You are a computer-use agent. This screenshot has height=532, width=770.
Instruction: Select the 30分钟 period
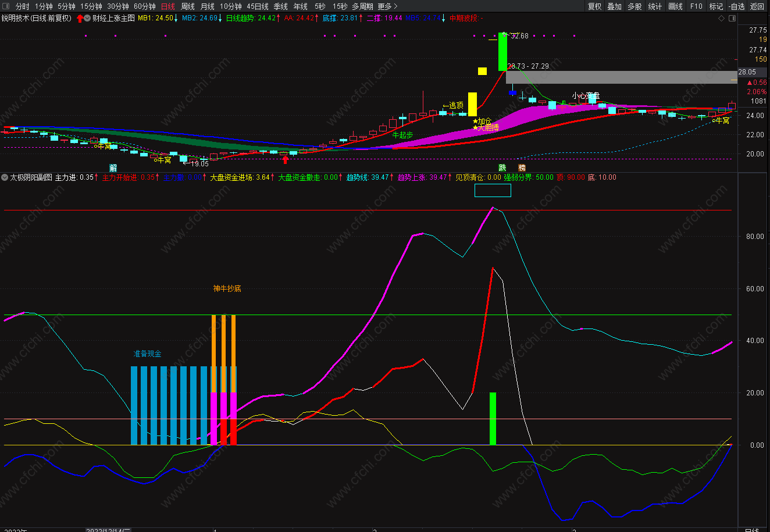(x=118, y=6)
